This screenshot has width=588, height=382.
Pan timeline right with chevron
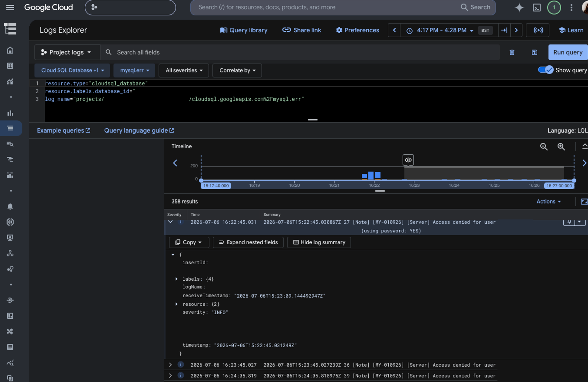(584, 163)
